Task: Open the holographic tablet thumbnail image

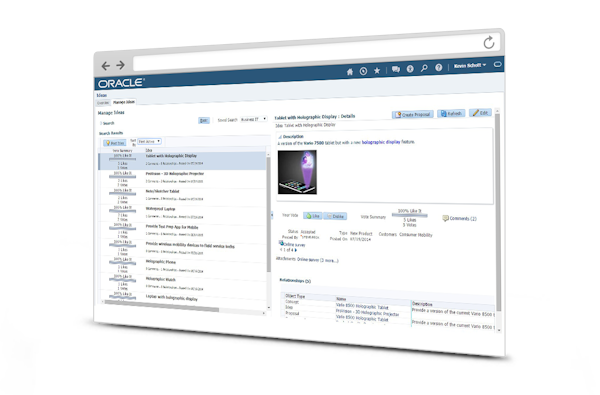Action: [x=297, y=172]
